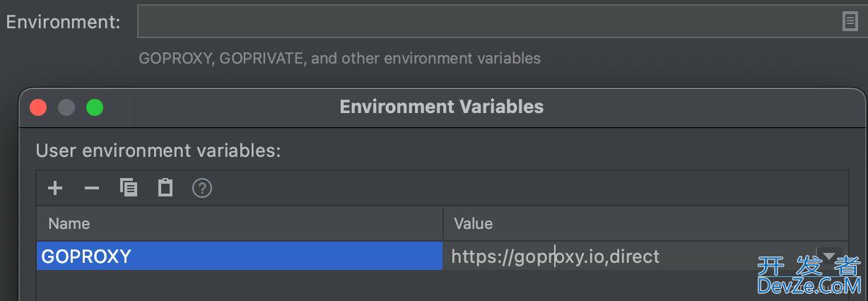Click the "Environment:" field label
Screen dimensions: 868x301
pos(63,22)
